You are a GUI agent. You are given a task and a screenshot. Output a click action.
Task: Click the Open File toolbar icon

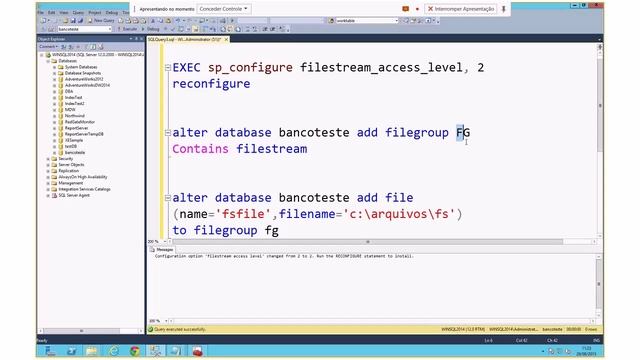click(x=65, y=20)
